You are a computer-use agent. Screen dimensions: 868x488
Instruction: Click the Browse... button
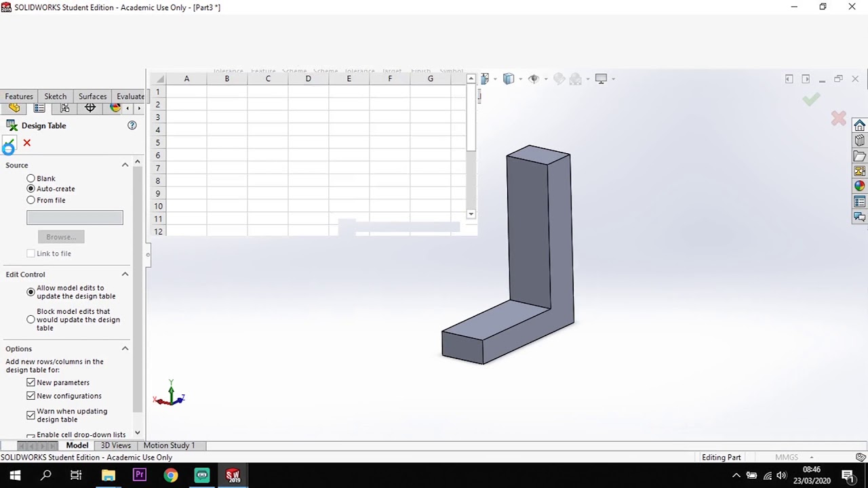click(x=61, y=237)
